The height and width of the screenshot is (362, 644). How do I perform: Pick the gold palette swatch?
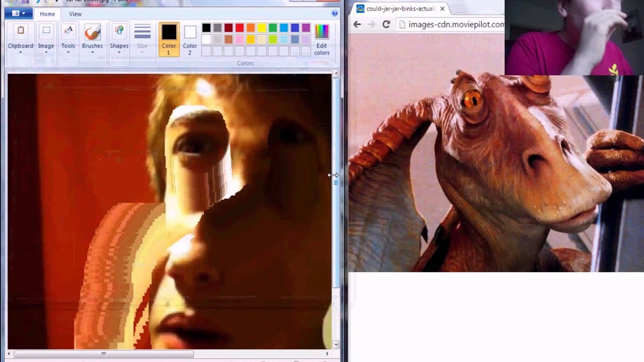(251, 39)
